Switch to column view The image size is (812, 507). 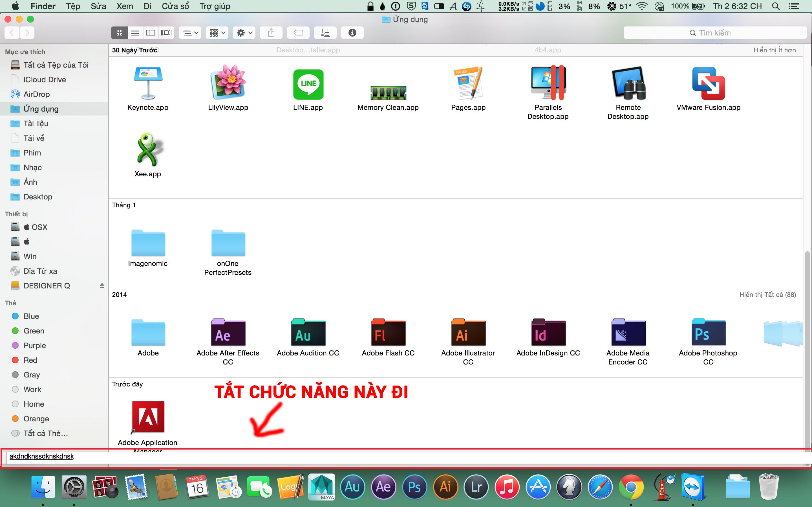[150, 32]
